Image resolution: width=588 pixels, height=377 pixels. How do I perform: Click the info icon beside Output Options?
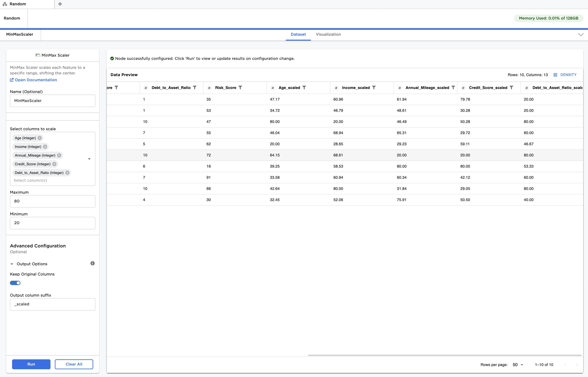(x=92, y=263)
